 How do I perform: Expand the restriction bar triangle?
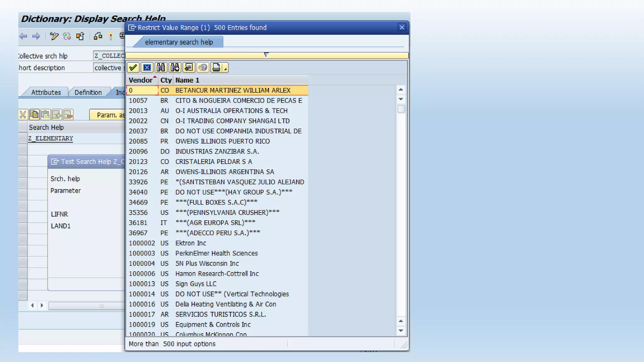coord(266,55)
